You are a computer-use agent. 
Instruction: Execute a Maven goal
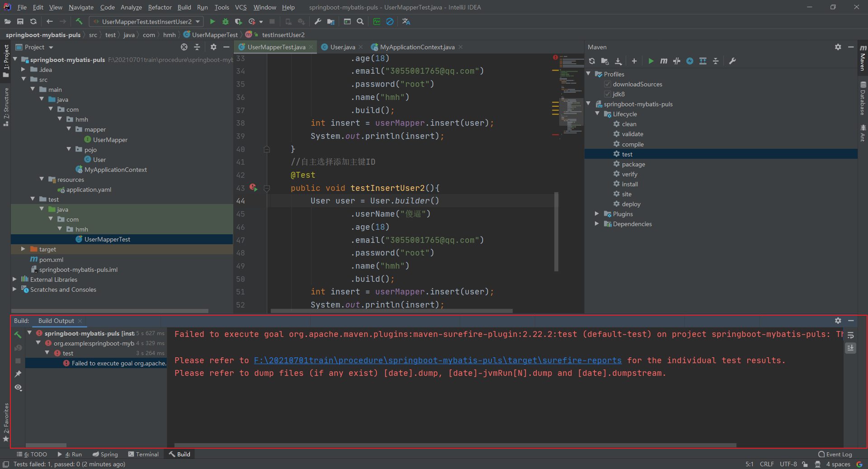pos(664,61)
